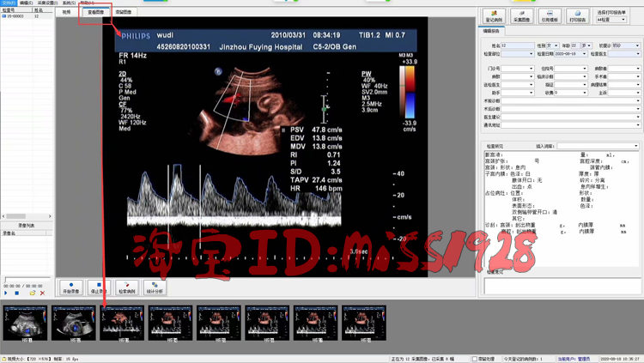The image size is (644, 363).
Task: Open the 门诊号 outpatient number dropdown
Action: tap(531, 69)
